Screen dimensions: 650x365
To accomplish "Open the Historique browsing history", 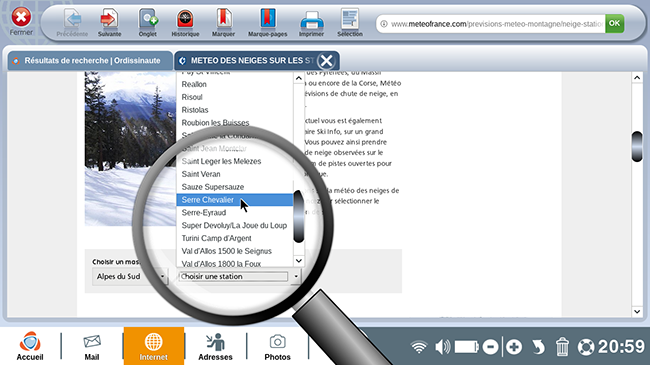I will tap(185, 23).
